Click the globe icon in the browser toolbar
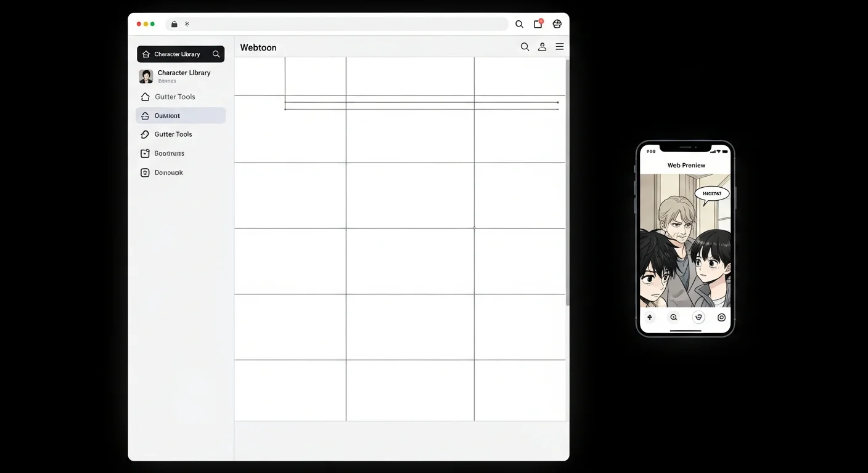Viewport: 868px width, 473px height. 557,24
